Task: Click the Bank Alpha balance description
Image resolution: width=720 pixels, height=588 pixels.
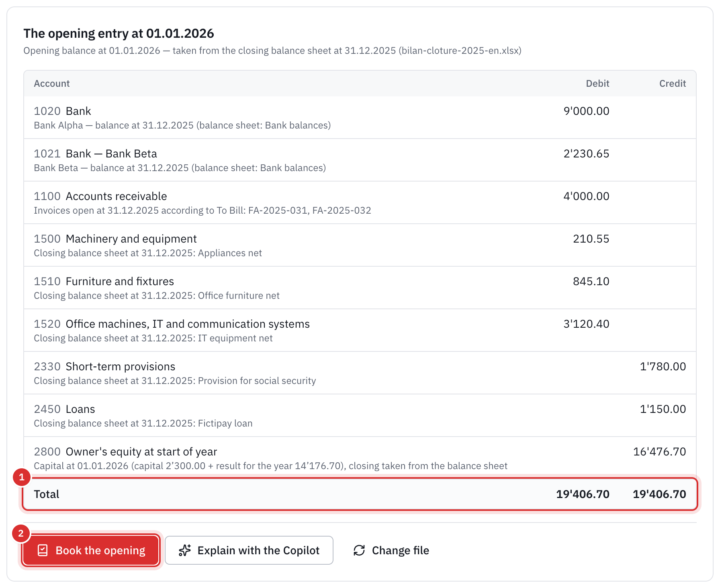Action: coord(182,125)
